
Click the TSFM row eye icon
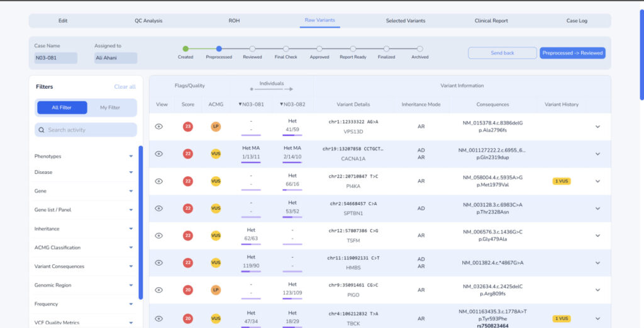159,235
